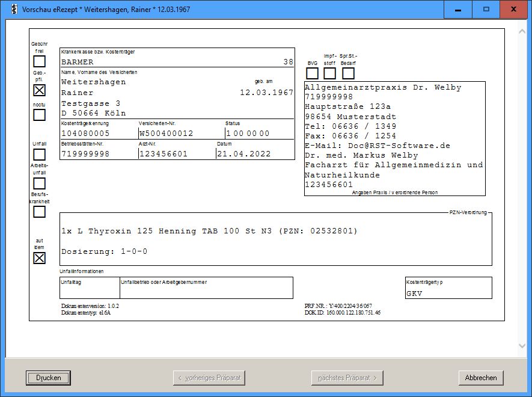Select the address line Testgasse 3
Image resolution: width=532 pixels, height=397 pixels.
point(91,103)
